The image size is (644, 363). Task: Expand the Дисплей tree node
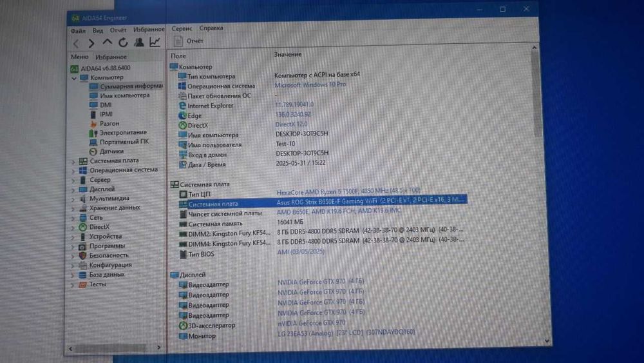point(73,190)
